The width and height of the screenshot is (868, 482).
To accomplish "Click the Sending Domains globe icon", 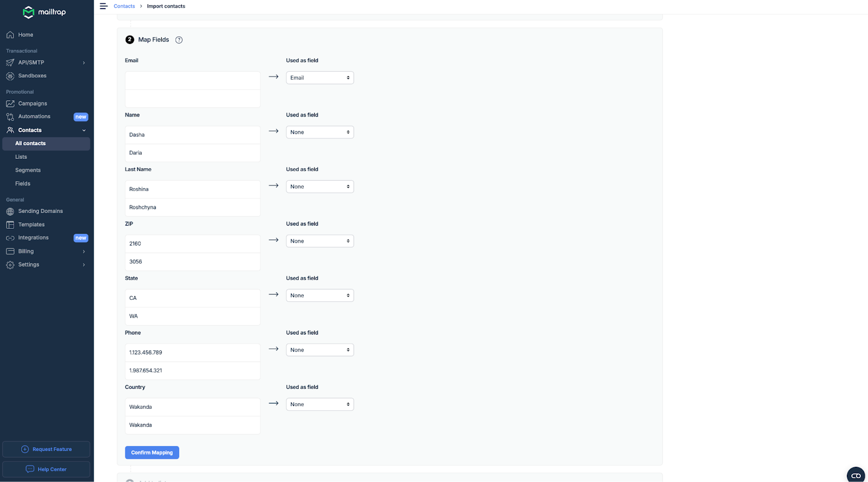I will point(10,211).
